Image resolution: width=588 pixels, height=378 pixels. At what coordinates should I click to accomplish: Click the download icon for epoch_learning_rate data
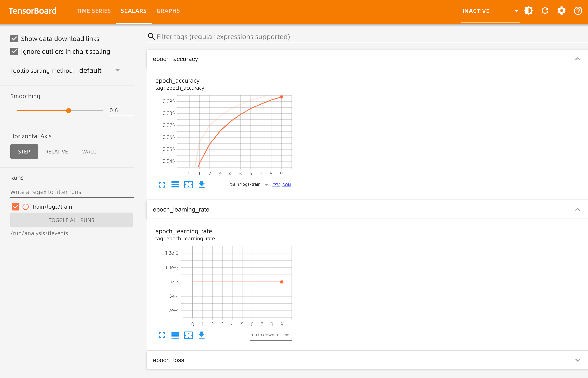(202, 335)
